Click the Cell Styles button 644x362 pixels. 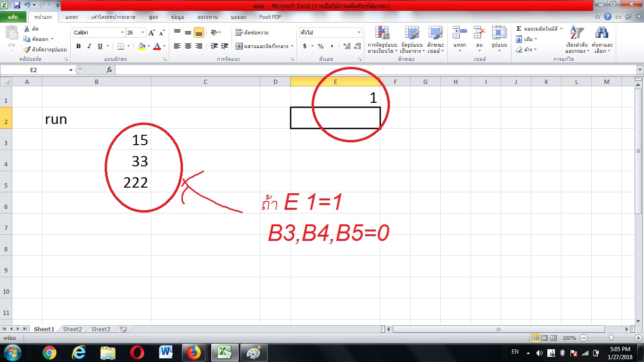pos(436,40)
